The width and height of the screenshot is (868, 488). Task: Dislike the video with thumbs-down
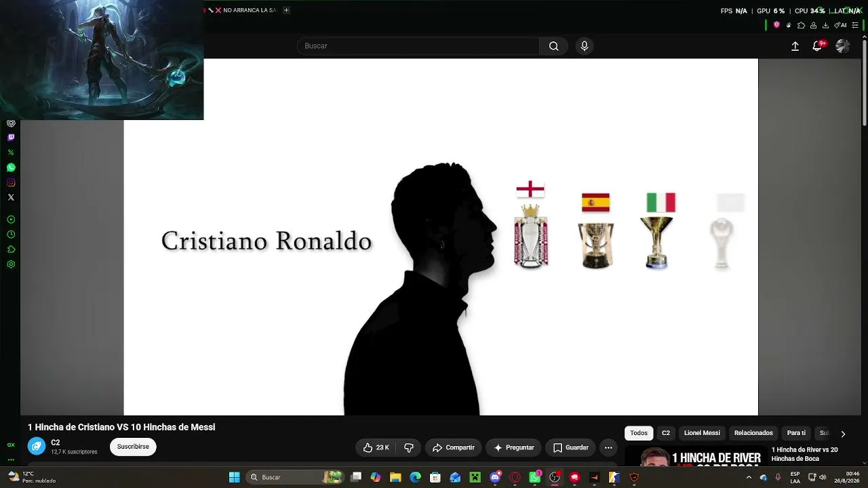409,447
